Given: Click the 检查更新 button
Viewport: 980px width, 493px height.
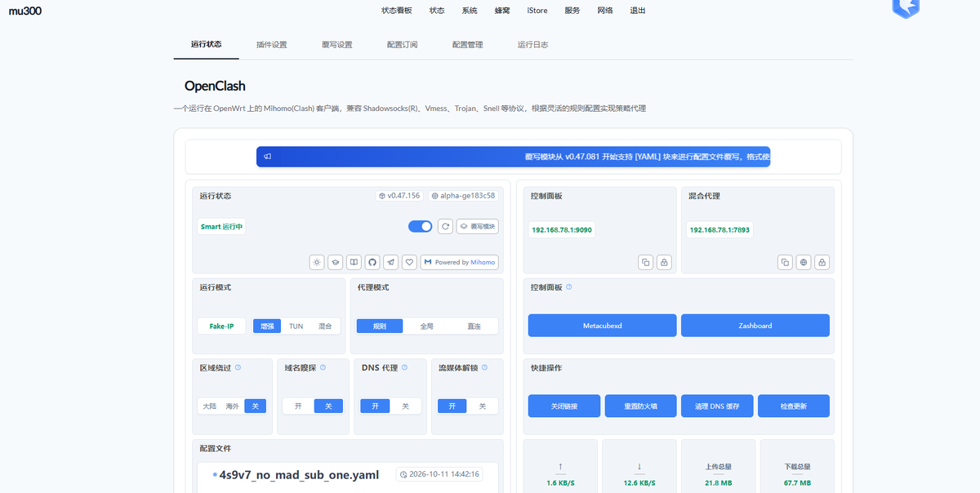Looking at the screenshot, I should 794,406.
